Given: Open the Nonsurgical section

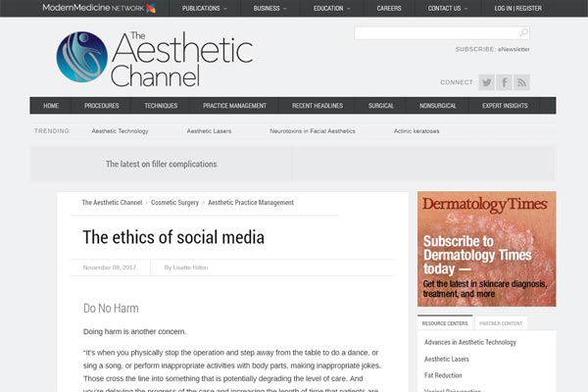Looking at the screenshot, I should click(x=438, y=106).
